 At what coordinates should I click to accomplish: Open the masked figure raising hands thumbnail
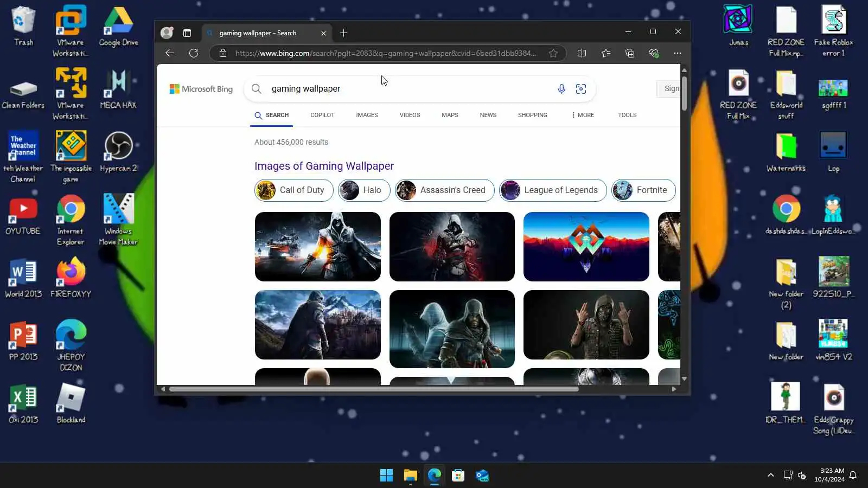(x=586, y=325)
